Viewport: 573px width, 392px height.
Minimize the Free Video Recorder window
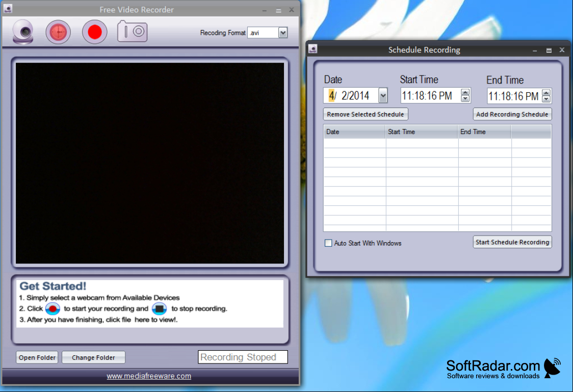[x=264, y=10]
